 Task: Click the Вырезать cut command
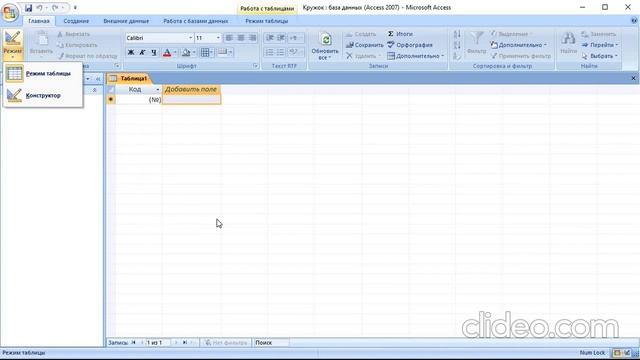tap(74, 34)
